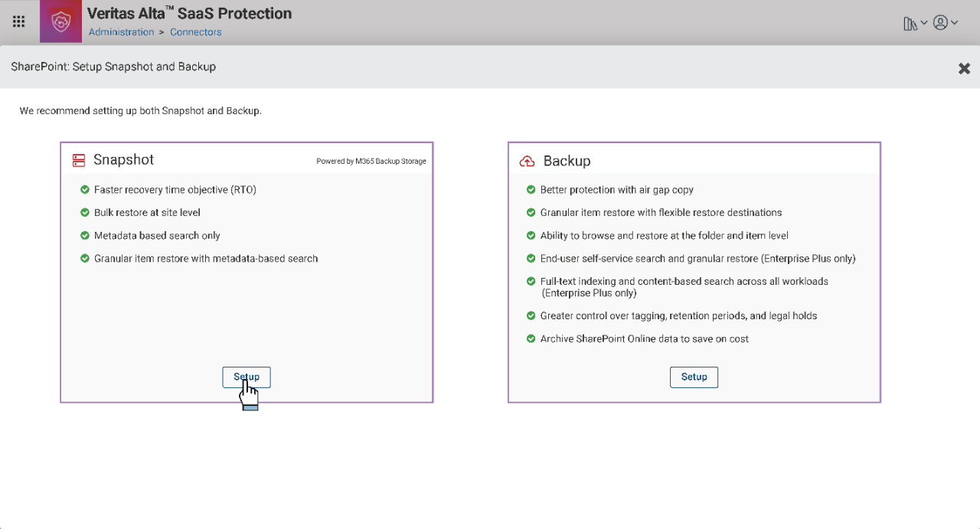Click Setup button in the Backup card
The image size is (980, 529).
(x=694, y=377)
